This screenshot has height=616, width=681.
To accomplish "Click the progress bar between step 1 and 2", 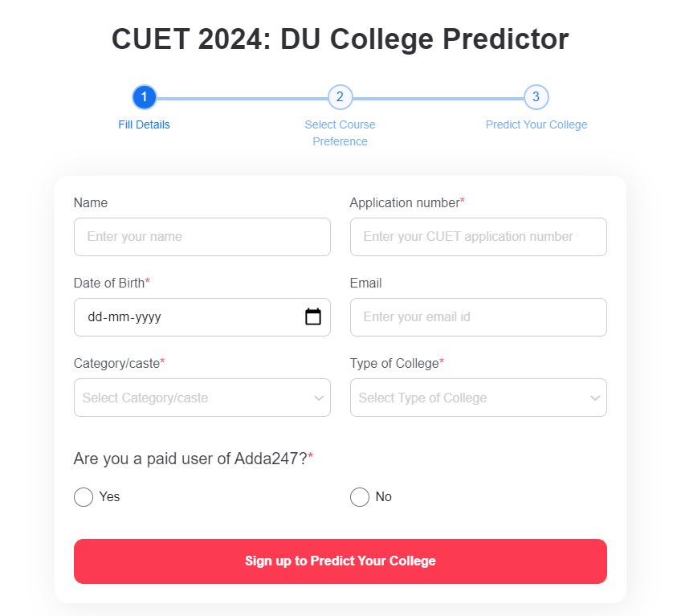I will (241, 97).
